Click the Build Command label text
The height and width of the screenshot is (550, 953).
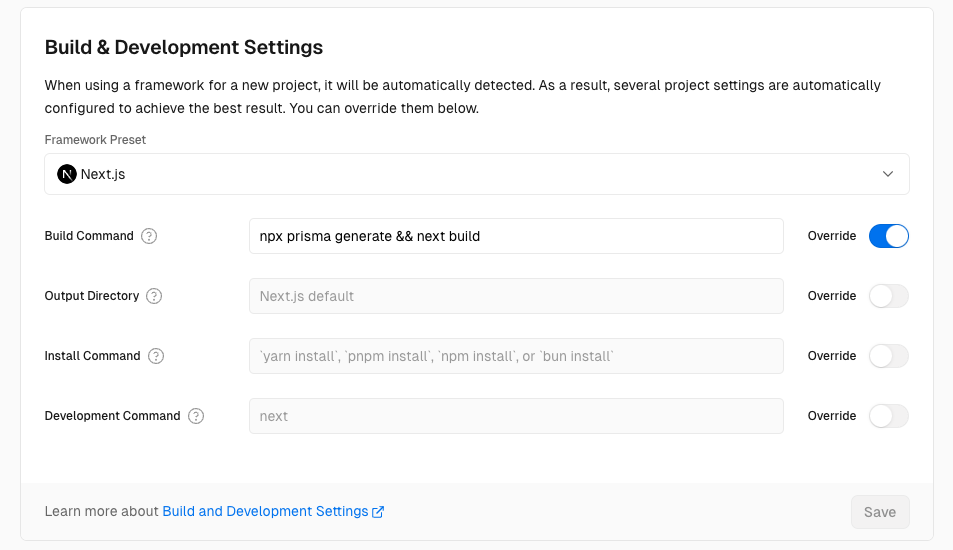[x=89, y=236]
